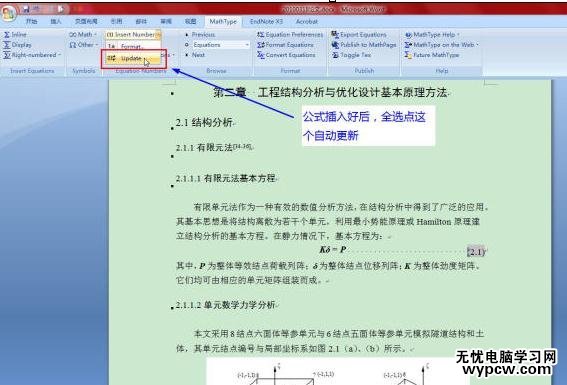
Task: Switch to the EndNote X3 tab
Action: click(266, 22)
